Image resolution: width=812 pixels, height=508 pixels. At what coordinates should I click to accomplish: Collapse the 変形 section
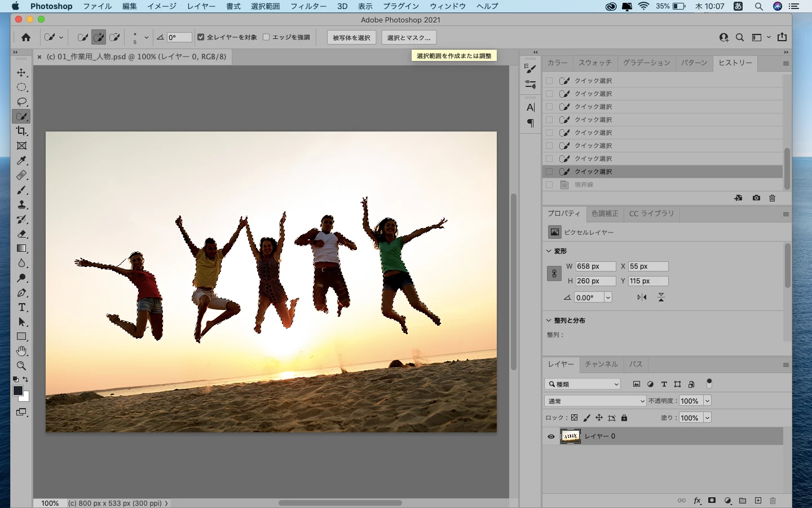(549, 251)
